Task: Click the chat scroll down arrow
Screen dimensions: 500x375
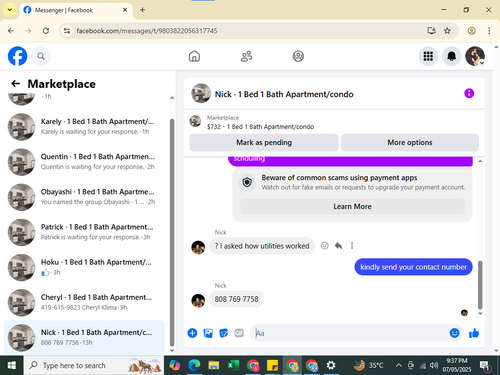Action: coord(480,313)
